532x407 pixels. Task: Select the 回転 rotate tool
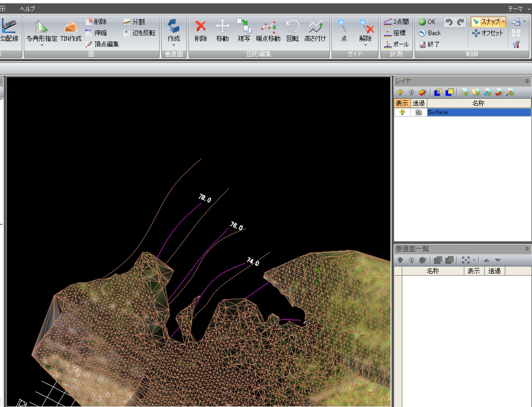(293, 31)
